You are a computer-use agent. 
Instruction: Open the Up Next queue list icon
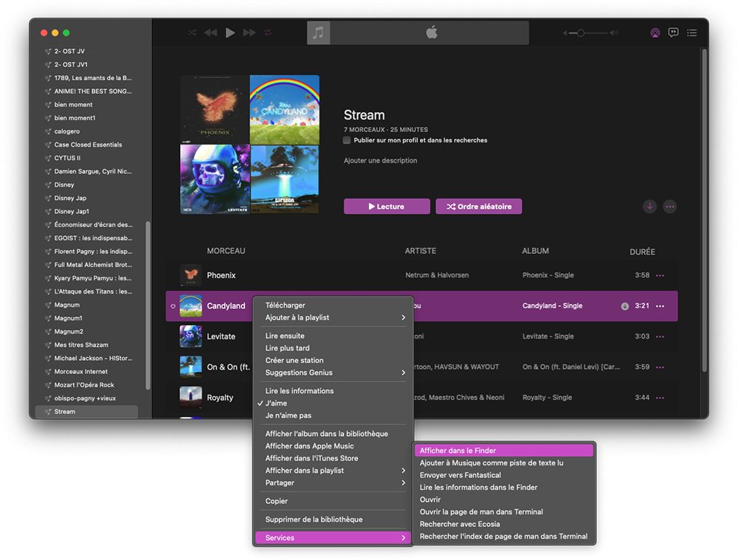point(692,32)
